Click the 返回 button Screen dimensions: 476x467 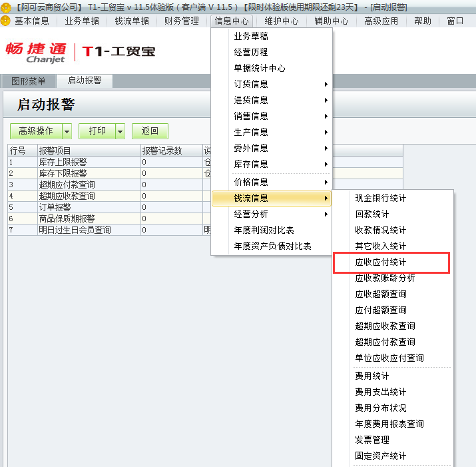tap(150, 131)
